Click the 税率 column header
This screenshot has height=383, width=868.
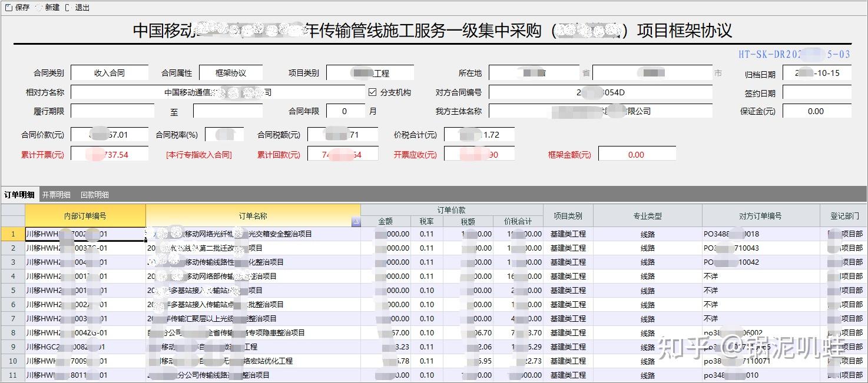coord(426,222)
